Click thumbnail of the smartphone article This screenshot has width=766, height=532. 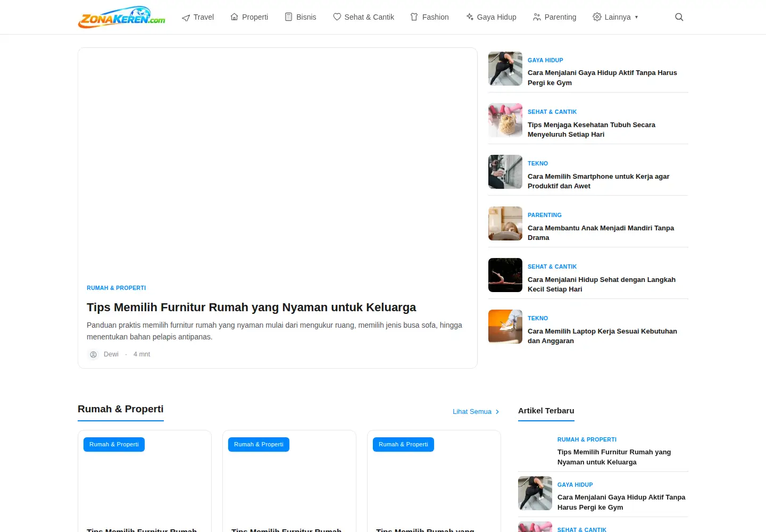coord(505,172)
